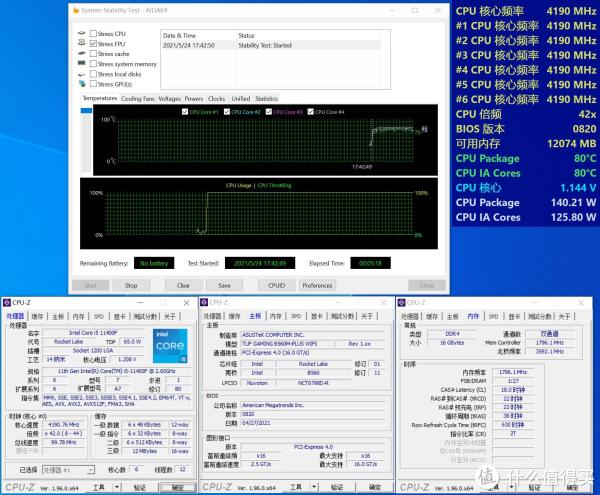This screenshot has height=495, width=600.
Task: Open 测试分数 tab in middle CPU-Z window
Action: 342,316
